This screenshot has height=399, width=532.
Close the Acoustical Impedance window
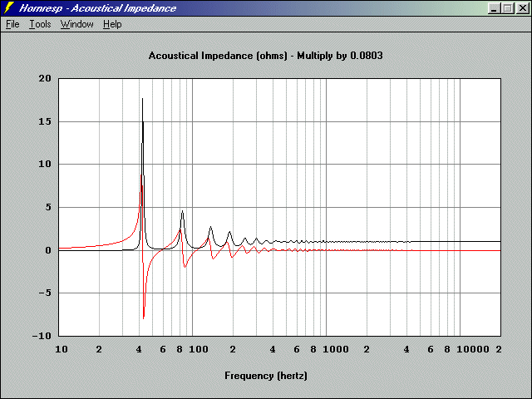(523, 8)
